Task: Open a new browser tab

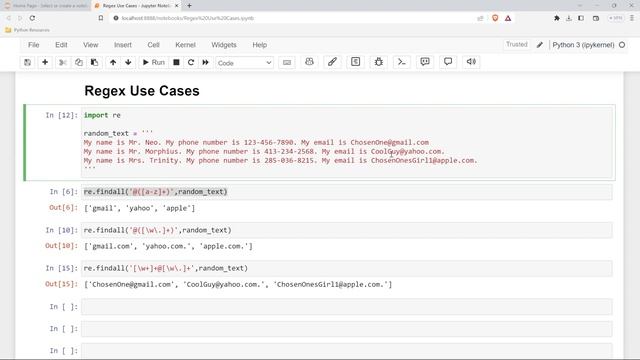Action: tap(189, 6)
